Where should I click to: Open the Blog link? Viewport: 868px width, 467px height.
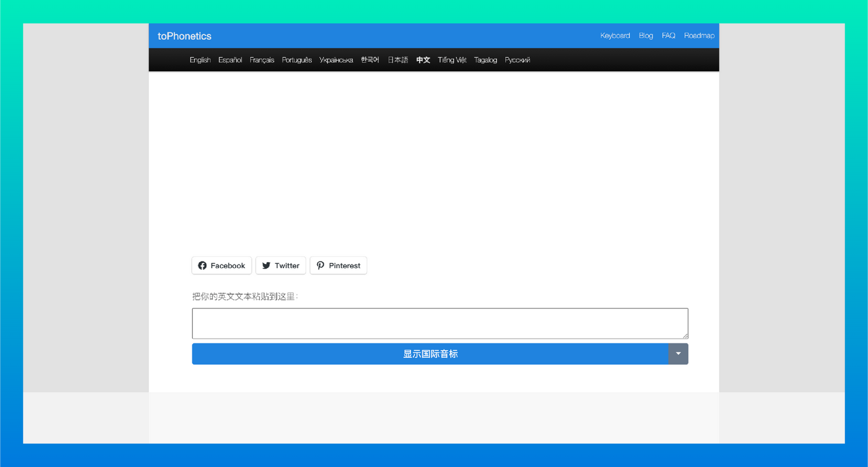click(x=646, y=36)
